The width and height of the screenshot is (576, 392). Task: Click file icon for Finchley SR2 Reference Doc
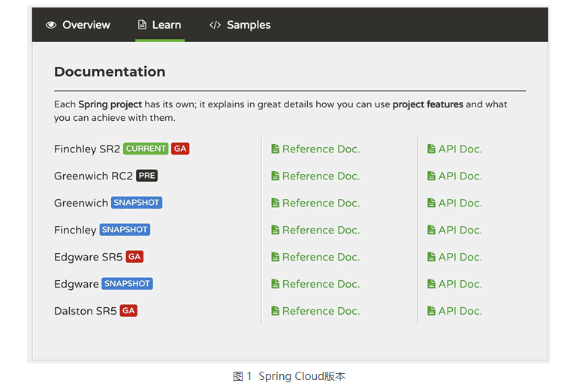point(275,149)
